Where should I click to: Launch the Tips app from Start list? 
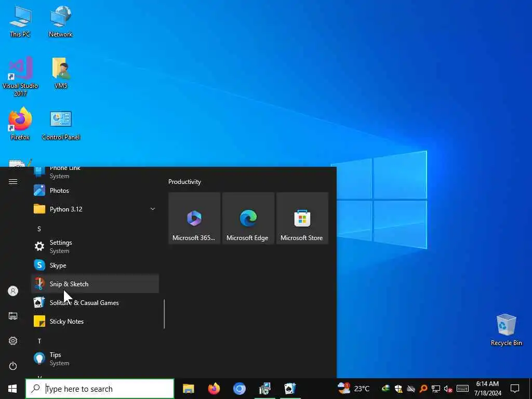pos(95,358)
